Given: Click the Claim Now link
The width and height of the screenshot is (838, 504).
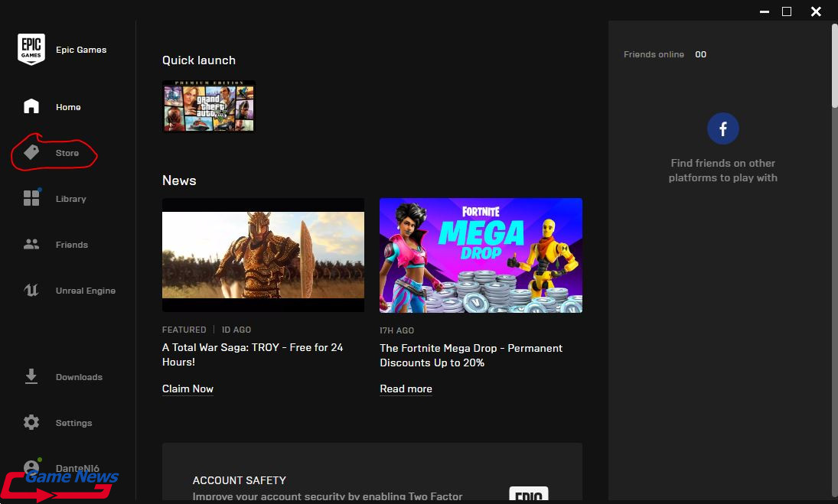Looking at the screenshot, I should pos(187,389).
